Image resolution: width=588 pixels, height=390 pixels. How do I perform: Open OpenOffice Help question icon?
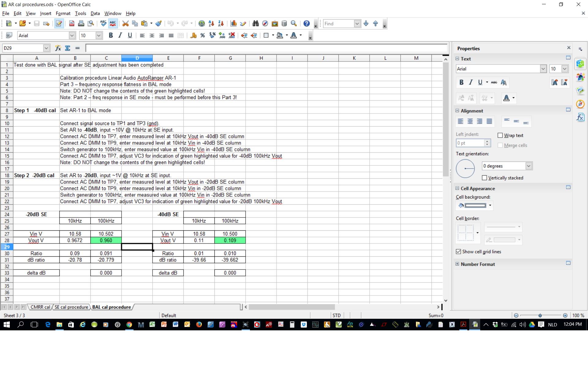pos(307,24)
